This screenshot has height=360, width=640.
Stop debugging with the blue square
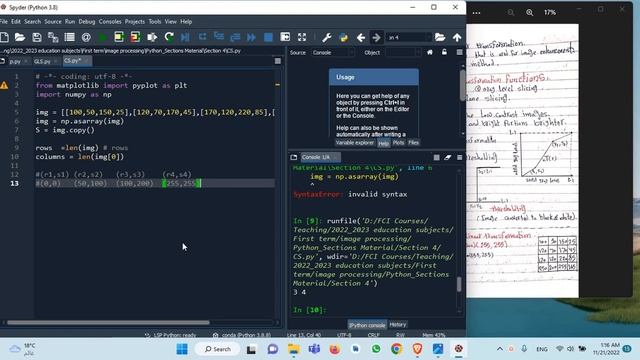[268, 38]
